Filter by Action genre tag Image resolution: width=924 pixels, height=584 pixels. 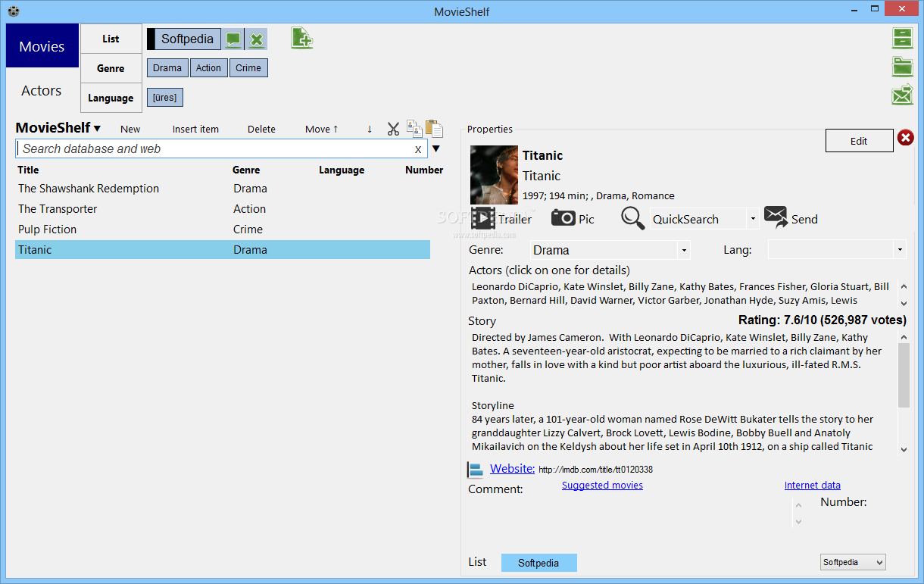coord(208,68)
